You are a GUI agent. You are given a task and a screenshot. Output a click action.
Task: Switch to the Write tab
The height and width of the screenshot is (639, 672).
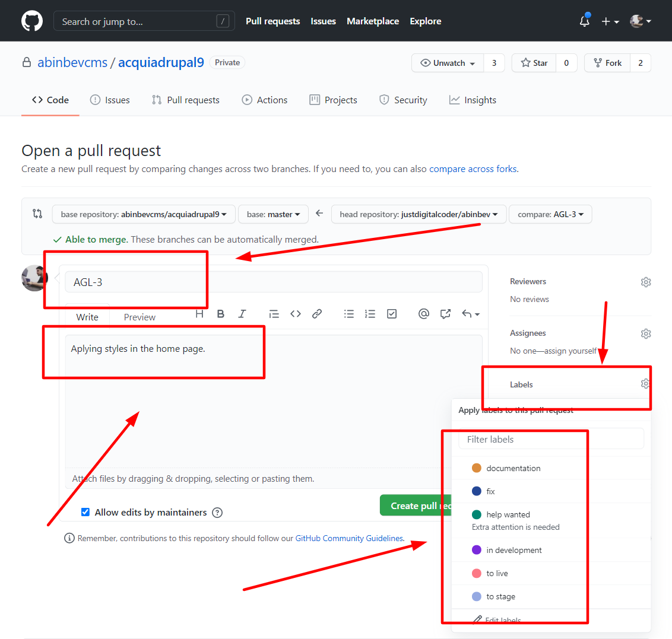coord(87,317)
